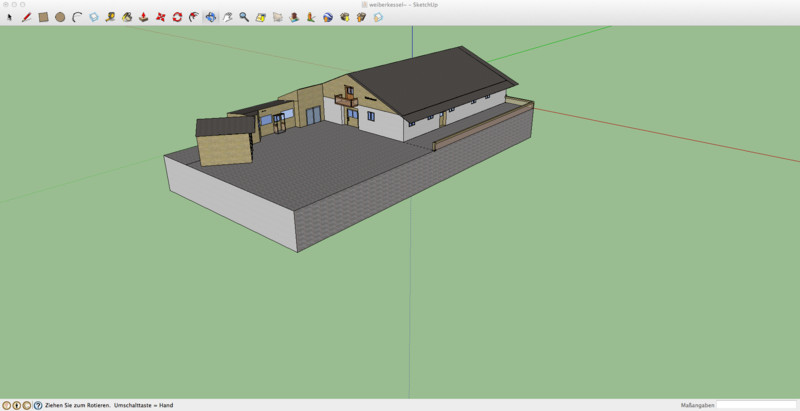This screenshot has height=411, width=800.
Task: Click the Zoom Extents icon
Action: (261, 17)
